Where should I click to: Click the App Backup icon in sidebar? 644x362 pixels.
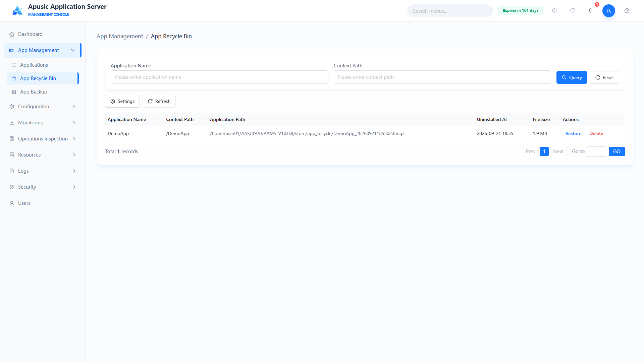pos(14,92)
